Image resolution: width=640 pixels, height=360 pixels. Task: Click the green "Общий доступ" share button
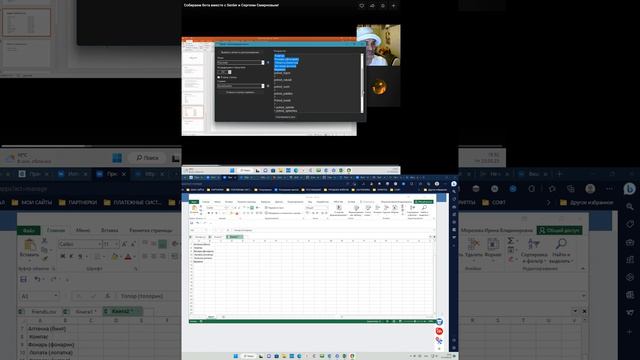[x=424, y=202]
